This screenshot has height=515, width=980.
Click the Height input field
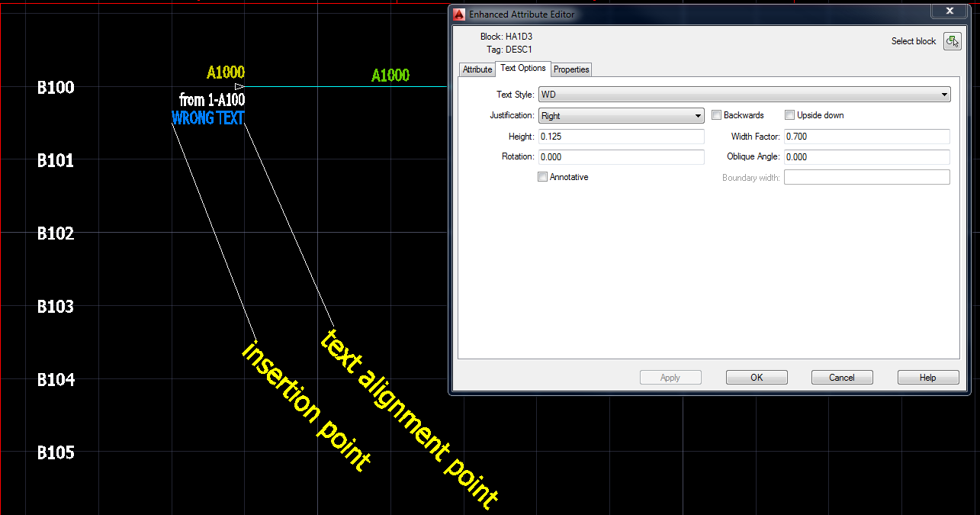tap(621, 136)
